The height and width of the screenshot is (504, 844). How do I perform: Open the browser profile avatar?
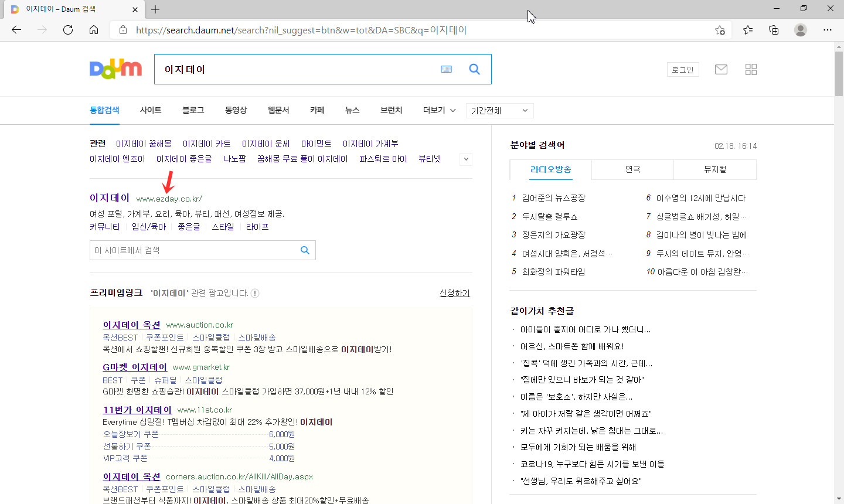click(801, 30)
